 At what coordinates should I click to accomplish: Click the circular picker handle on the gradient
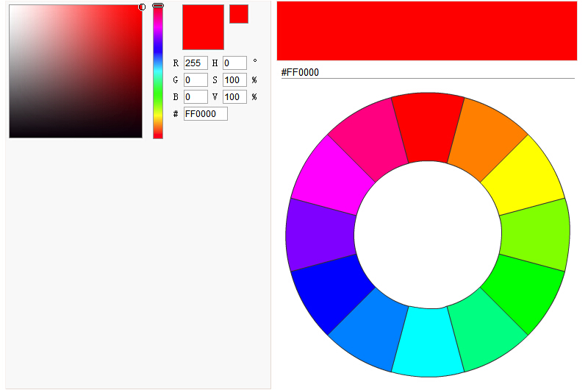coord(142,7)
